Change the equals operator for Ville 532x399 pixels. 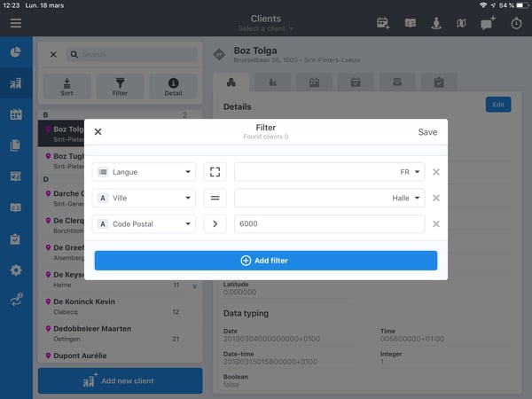coord(215,199)
